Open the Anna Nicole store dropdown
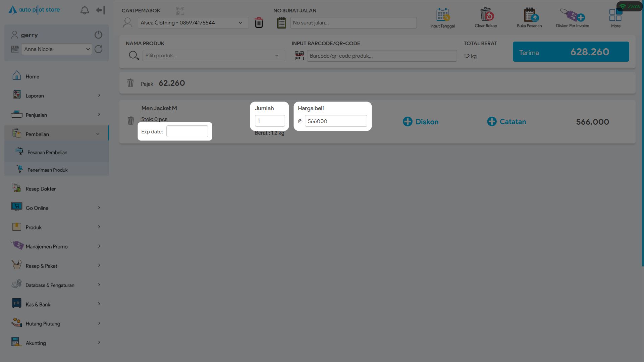This screenshot has height=362, width=644. point(57,49)
